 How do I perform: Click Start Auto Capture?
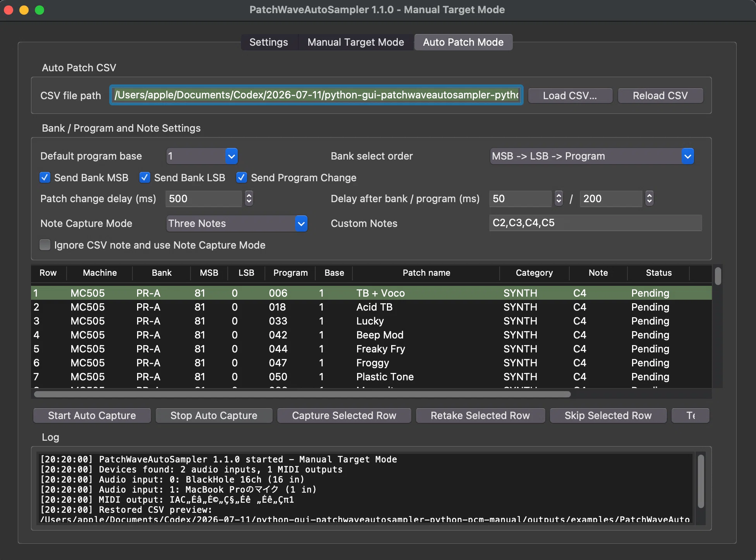[92, 416]
